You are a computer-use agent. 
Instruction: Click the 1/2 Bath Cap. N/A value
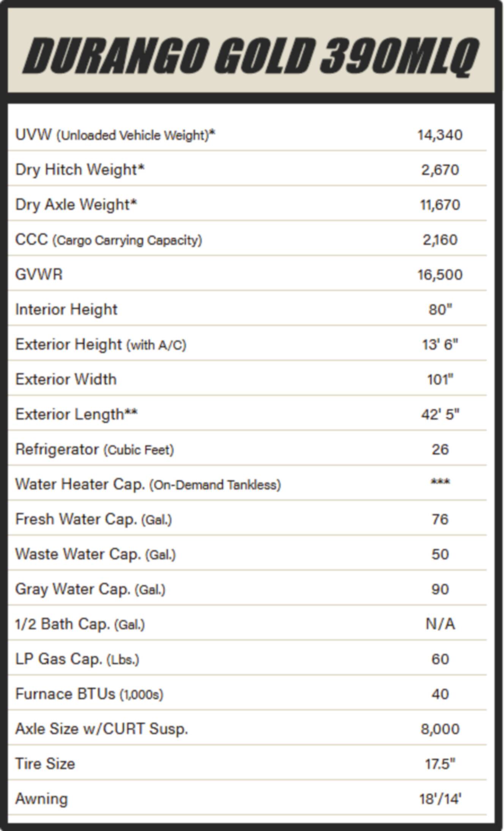pyautogui.click(x=440, y=624)
